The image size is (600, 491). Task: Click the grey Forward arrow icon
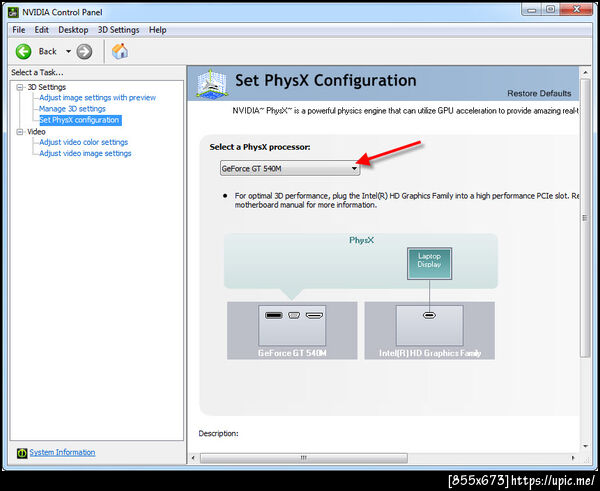84,51
